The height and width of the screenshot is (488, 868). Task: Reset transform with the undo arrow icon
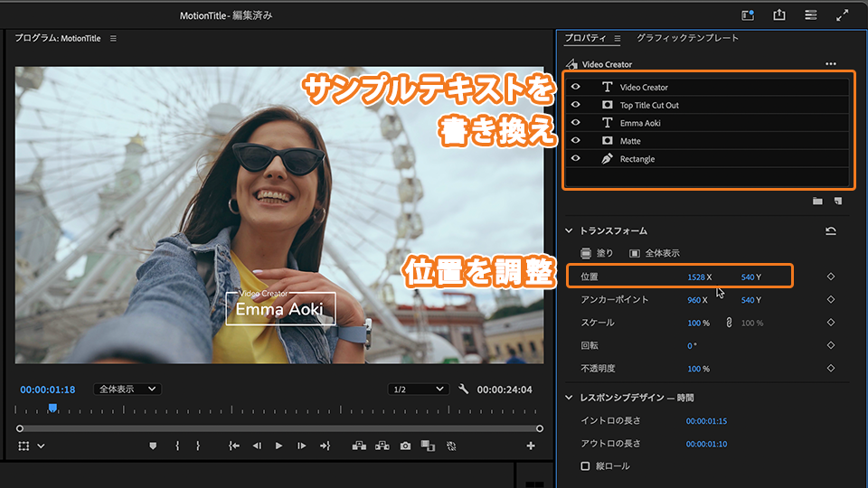(x=830, y=231)
